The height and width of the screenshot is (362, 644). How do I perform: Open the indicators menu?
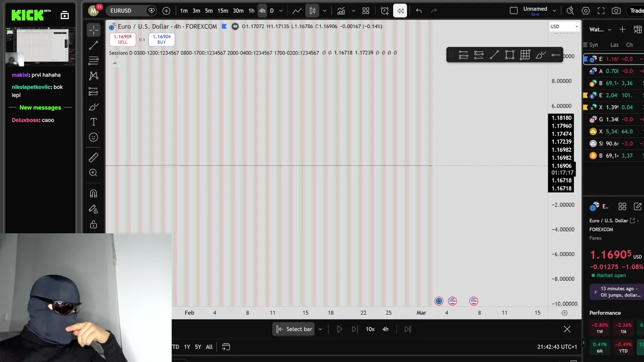(341, 11)
